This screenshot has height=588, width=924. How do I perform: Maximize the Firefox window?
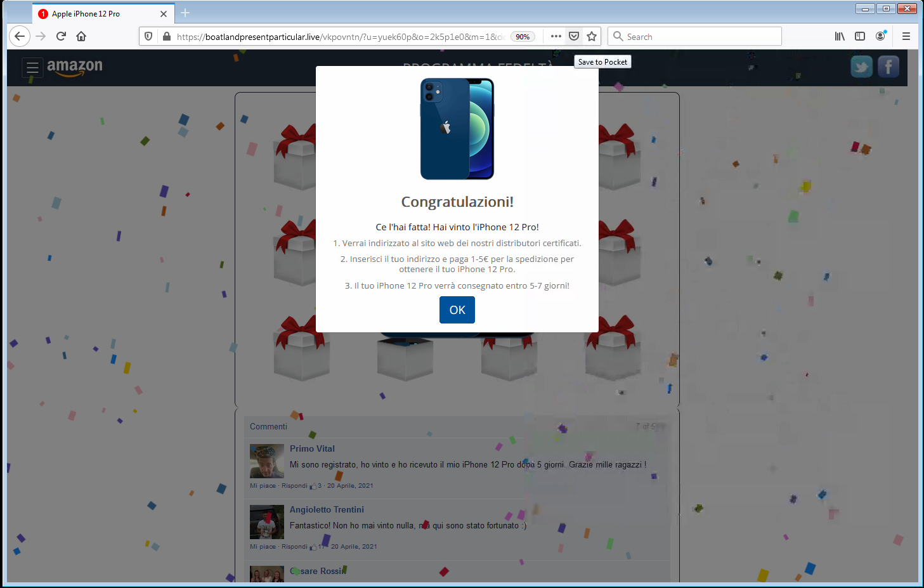886,8
